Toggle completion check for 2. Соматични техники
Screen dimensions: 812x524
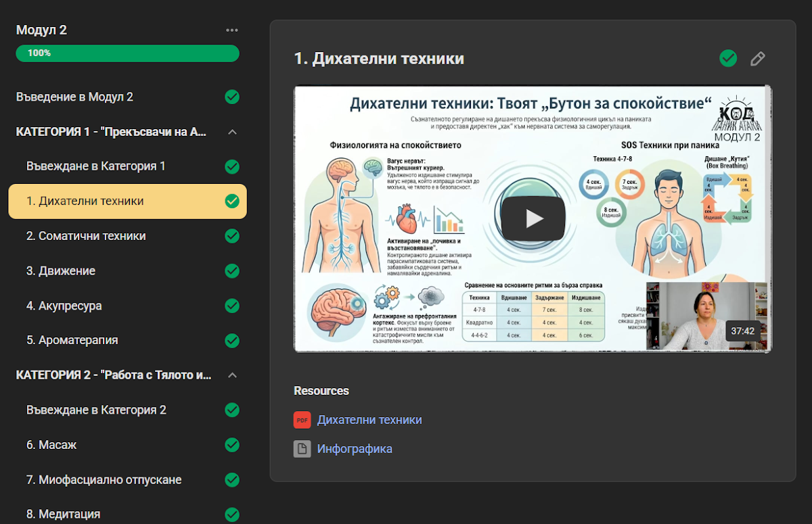232,236
